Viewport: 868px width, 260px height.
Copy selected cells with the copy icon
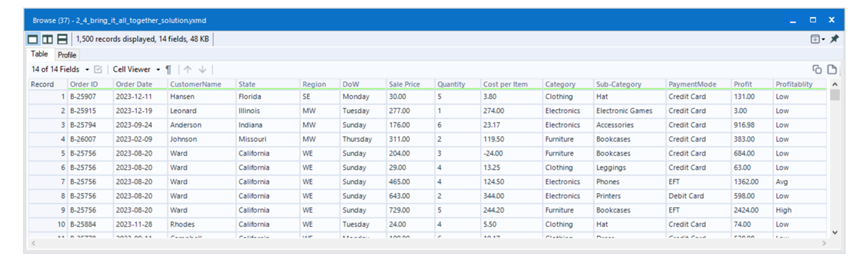click(817, 69)
